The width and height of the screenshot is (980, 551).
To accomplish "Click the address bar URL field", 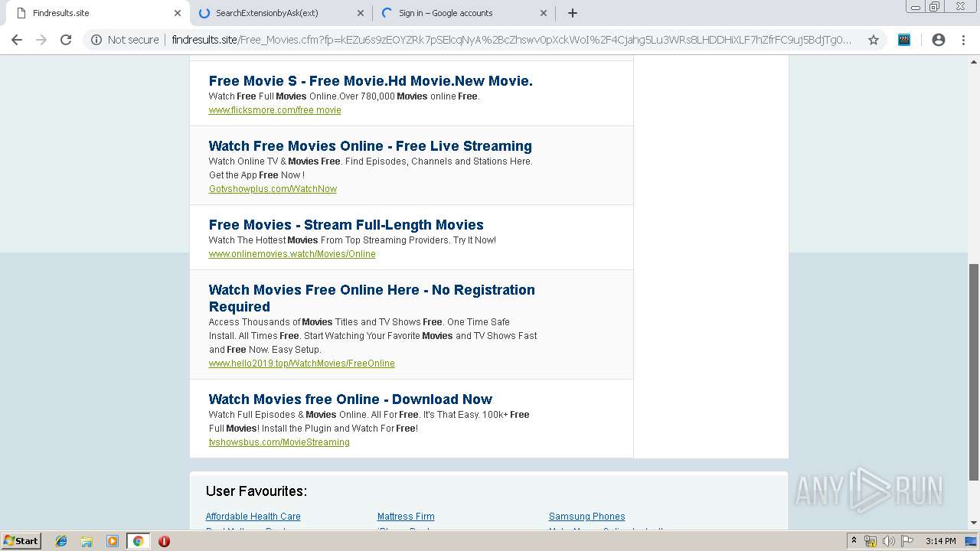I will point(511,40).
